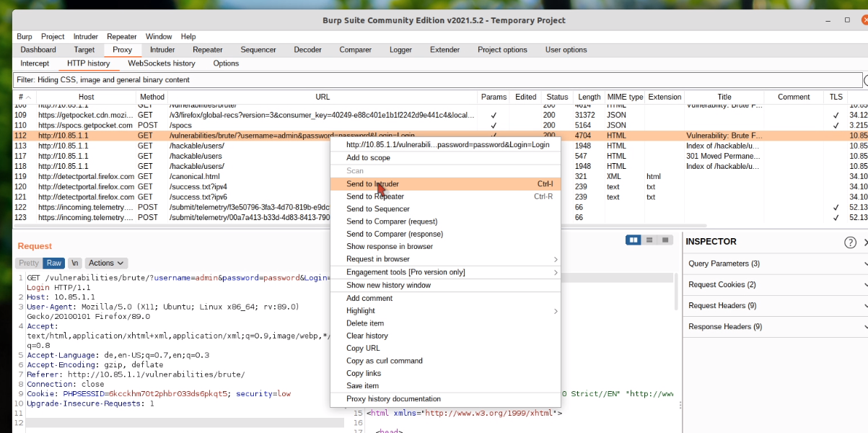Select the horizontal stacked layout icon

point(649,240)
